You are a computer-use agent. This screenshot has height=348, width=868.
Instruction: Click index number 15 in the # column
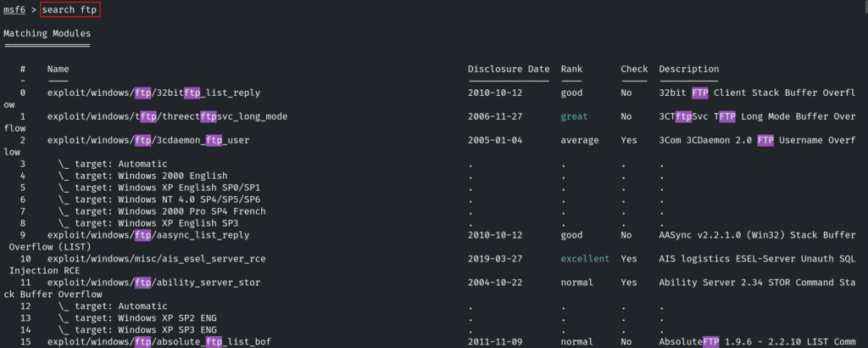pyautogui.click(x=25, y=342)
